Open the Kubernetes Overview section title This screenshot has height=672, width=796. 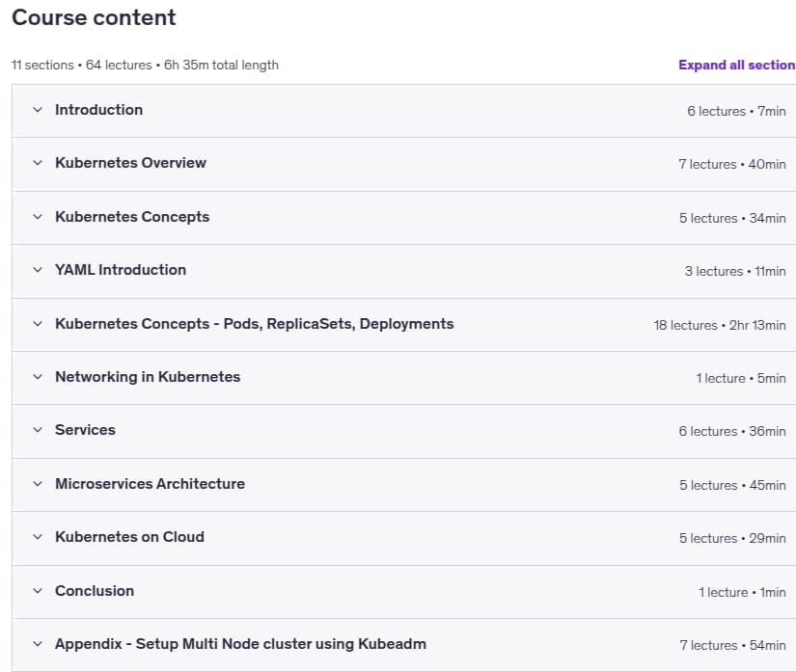click(x=130, y=163)
